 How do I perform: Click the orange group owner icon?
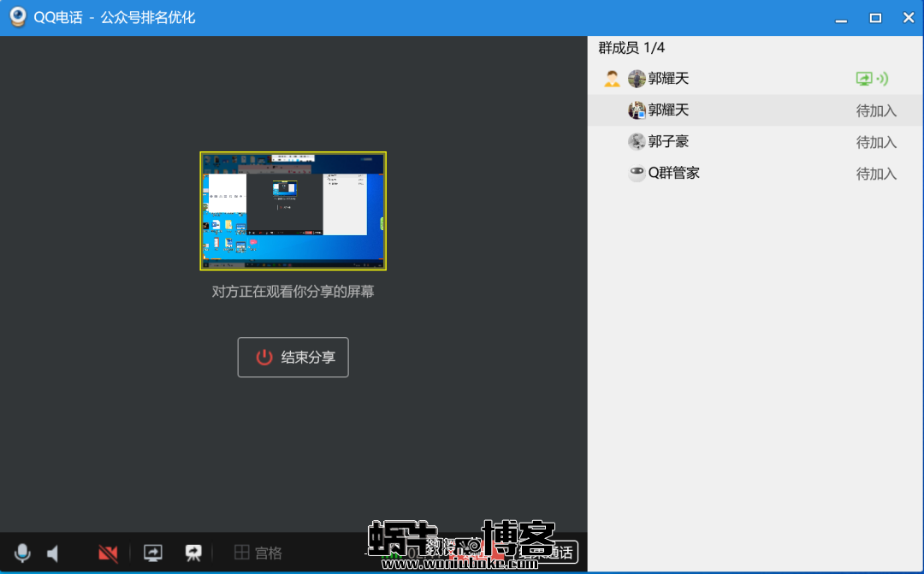coord(612,79)
